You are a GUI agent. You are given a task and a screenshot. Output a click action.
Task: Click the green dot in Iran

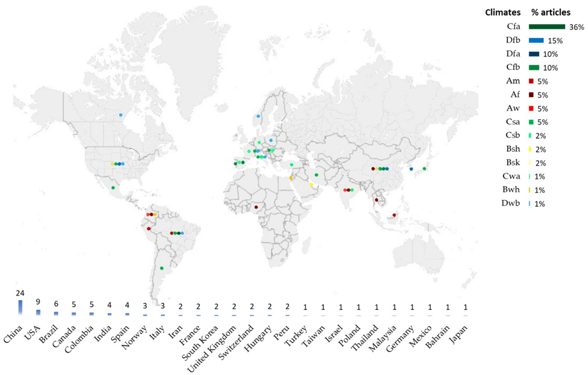pos(316,175)
